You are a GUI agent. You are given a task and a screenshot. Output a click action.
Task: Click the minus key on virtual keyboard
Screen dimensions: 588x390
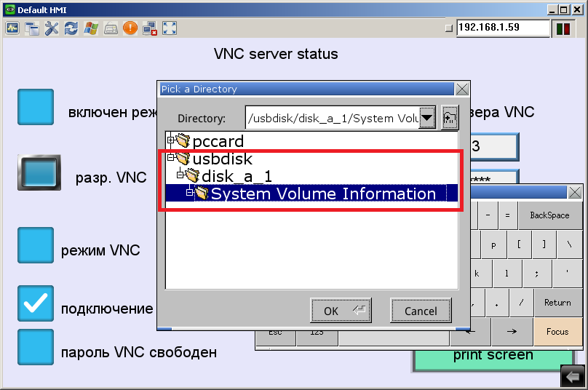[x=488, y=215]
